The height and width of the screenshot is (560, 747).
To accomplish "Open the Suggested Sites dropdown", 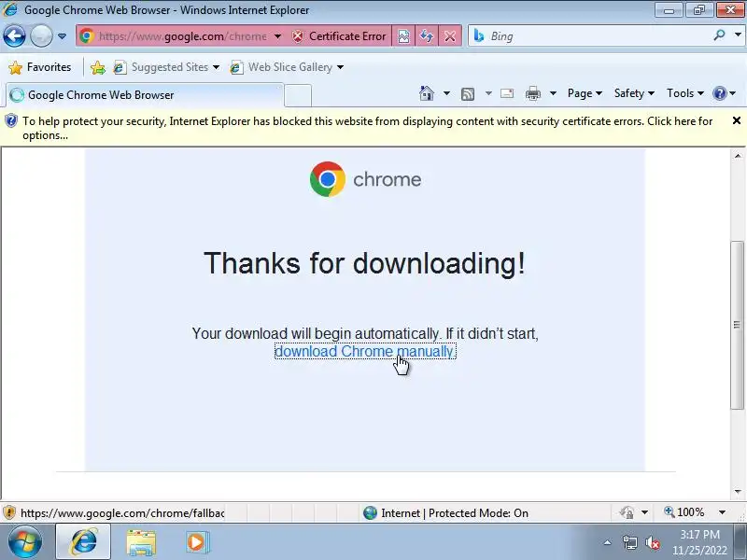I will point(166,67).
